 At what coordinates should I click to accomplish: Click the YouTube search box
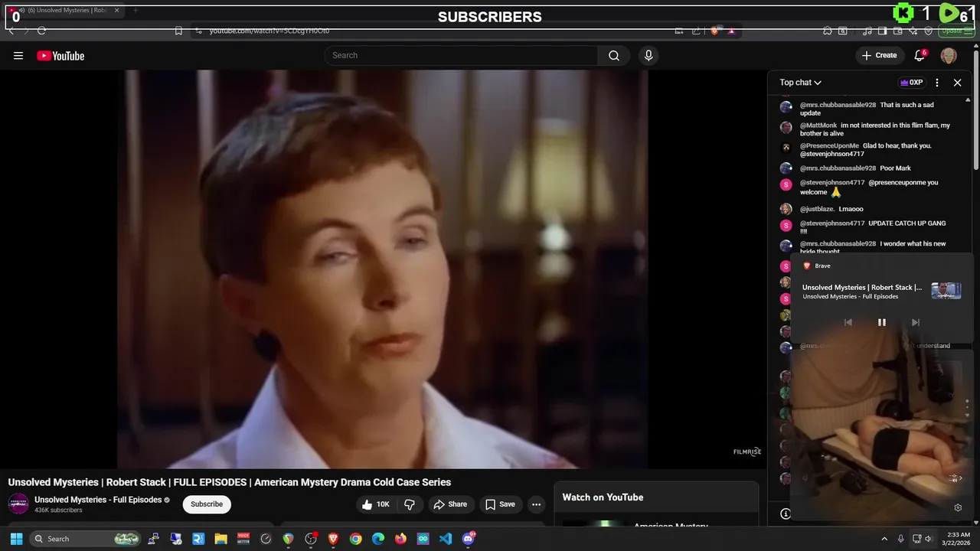coord(461,55)
